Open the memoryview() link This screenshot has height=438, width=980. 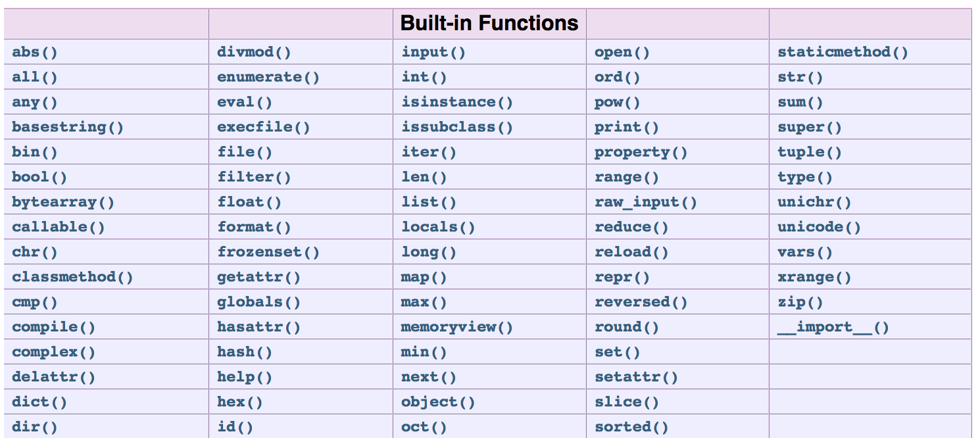457,328
